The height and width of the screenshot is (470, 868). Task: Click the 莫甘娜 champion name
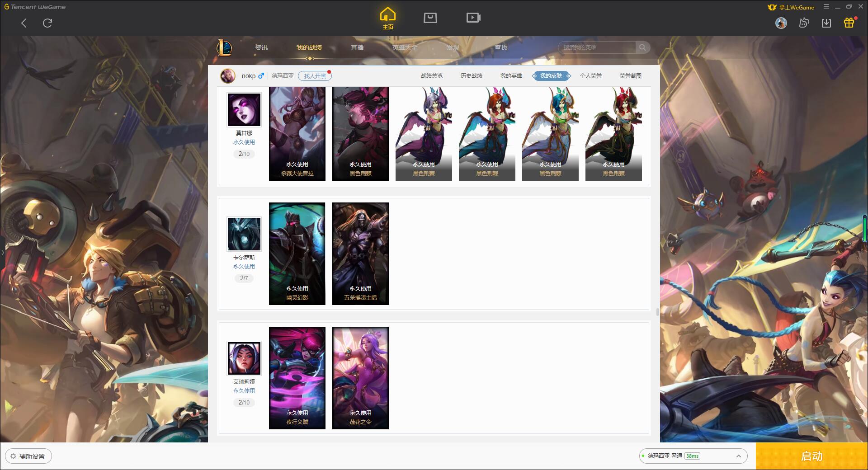[244, 133]
